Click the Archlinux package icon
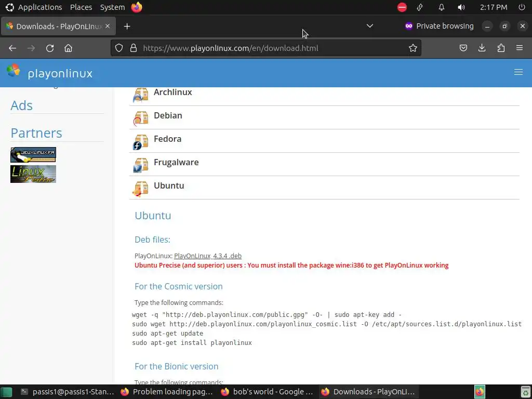This screenshot has height=399, width=532. click(140, 95)
